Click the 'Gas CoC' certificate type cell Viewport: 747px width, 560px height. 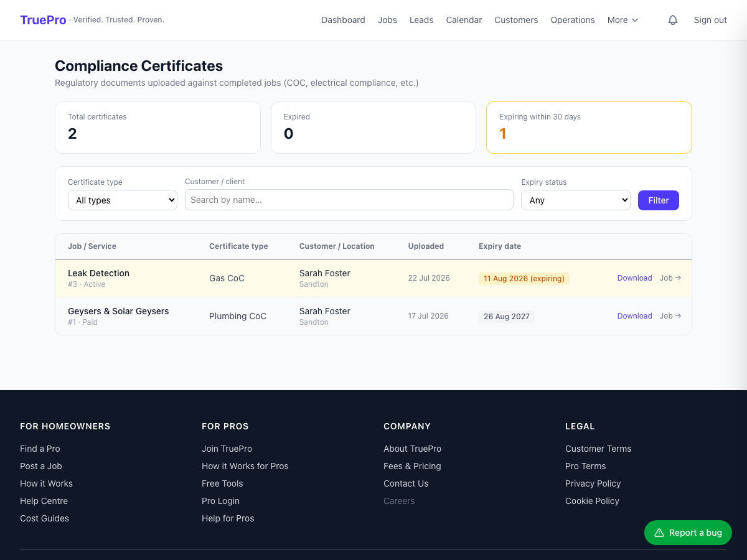[x=227, y=278]
